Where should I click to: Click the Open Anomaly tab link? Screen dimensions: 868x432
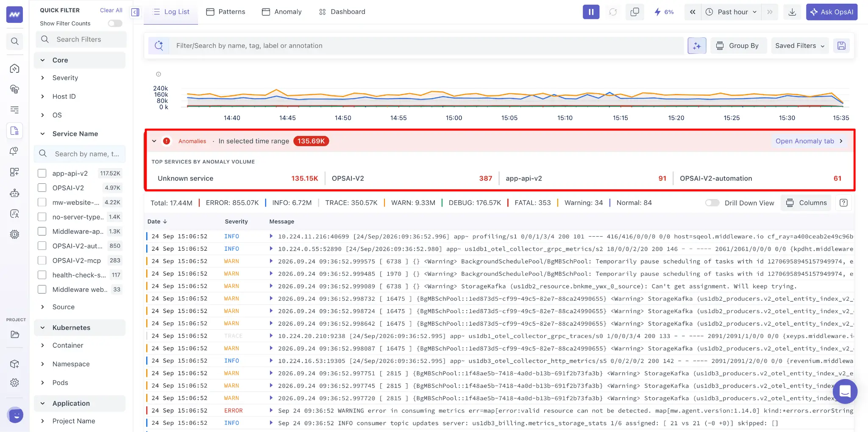point(809,141)
